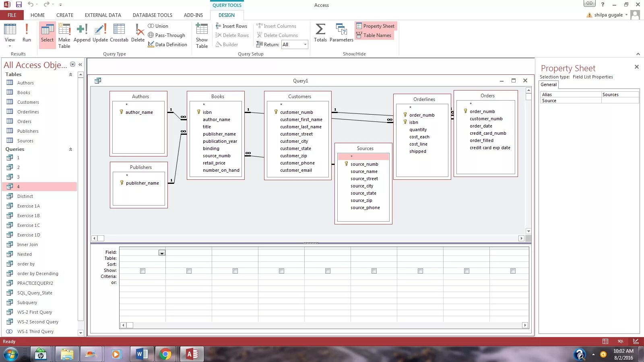Open the Authors table in navigation
644x362 pixels.
tap(25, 83)
